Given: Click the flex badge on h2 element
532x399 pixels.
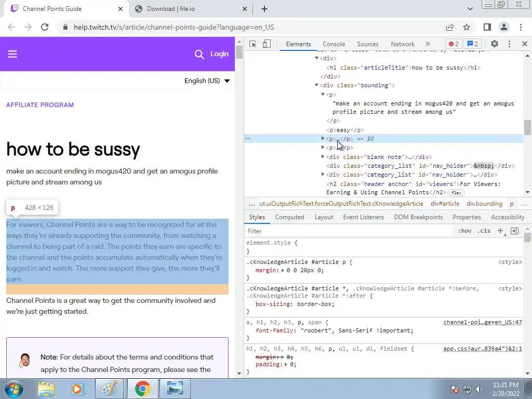Looking at the screenshot, I should click(x=456, y=193).
